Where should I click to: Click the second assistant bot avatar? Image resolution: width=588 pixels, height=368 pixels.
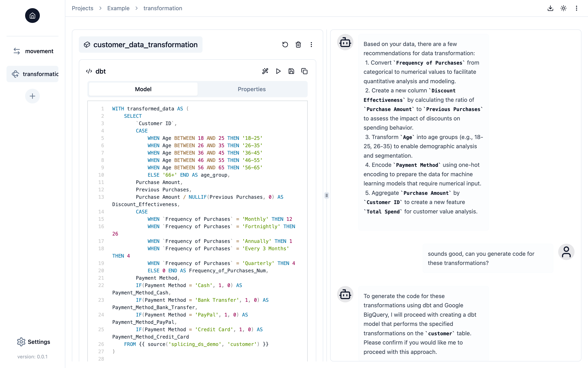pyautogui.click(x=345, y=294)
